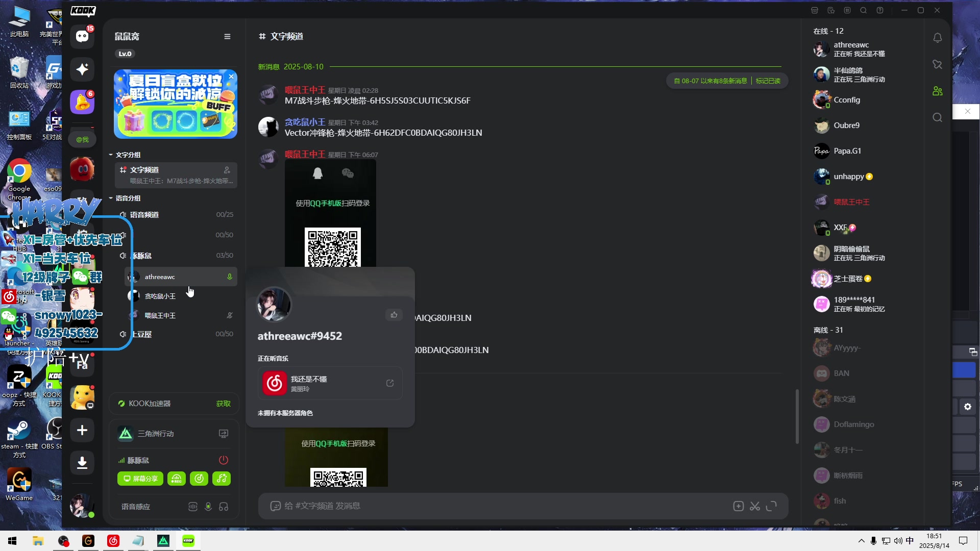Viewport: 980px width, 551px height.
Task: Join the 土豆屋 voice channel
Action: (x=176, y=334)
